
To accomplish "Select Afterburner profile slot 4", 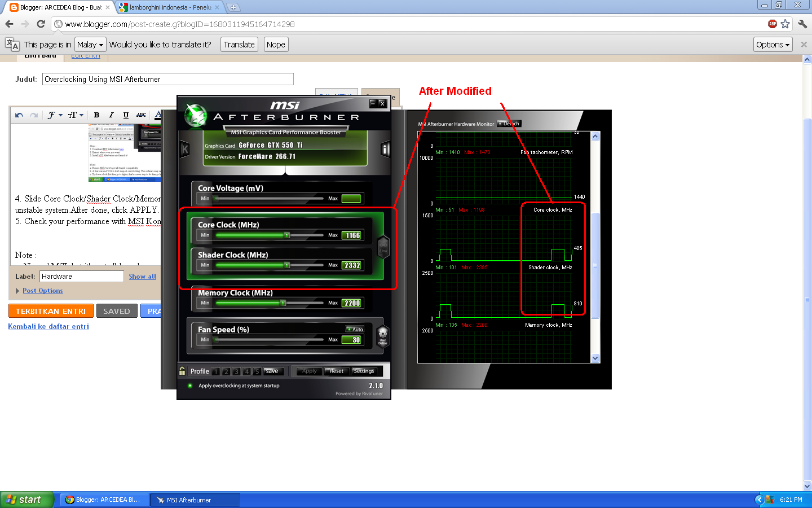I will [x=246, y=371].
